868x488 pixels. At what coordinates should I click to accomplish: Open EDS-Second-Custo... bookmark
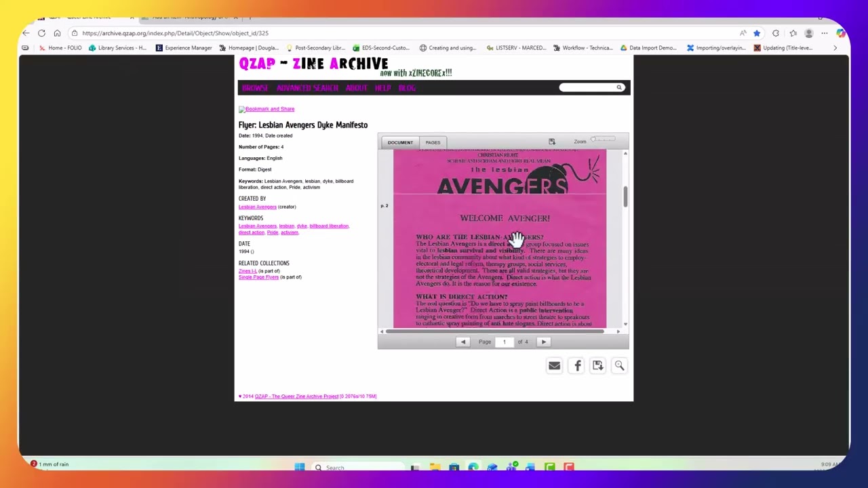(382, 48)
